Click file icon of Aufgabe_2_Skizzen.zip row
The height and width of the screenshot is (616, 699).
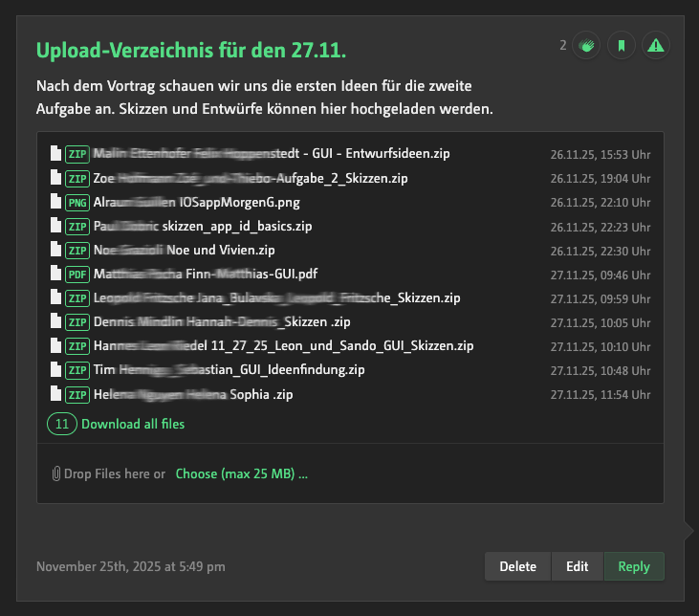[x=55, y=178]
